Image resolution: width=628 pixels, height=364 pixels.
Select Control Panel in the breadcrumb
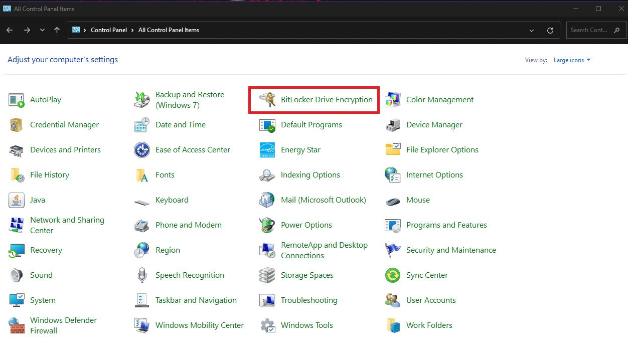pos(109,30)
